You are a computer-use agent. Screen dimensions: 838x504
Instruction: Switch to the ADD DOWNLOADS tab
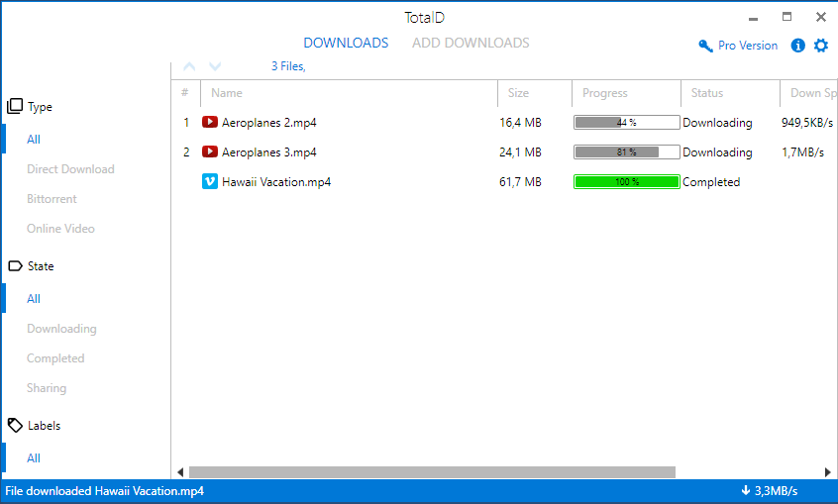[471, 43]
